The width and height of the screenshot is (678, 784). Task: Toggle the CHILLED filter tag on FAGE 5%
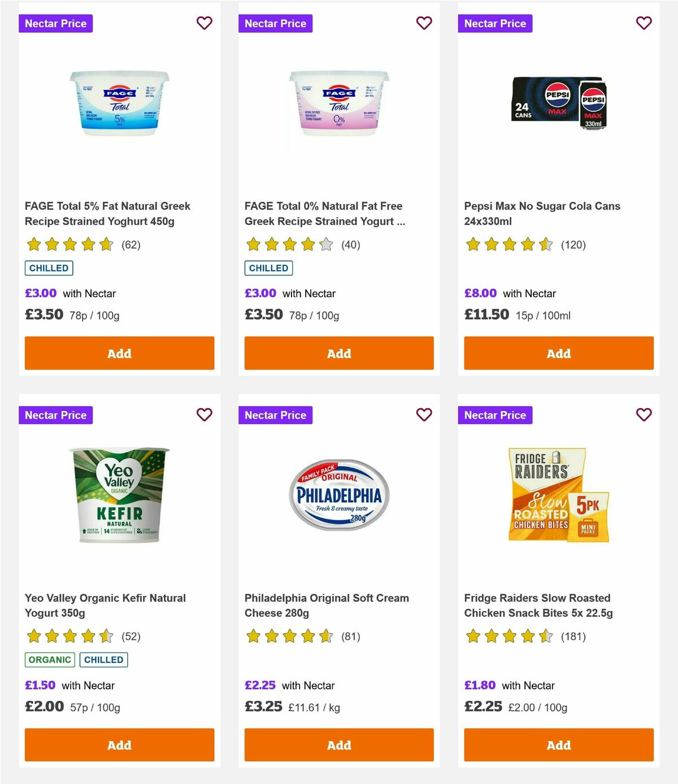click(x=49, y=268)
